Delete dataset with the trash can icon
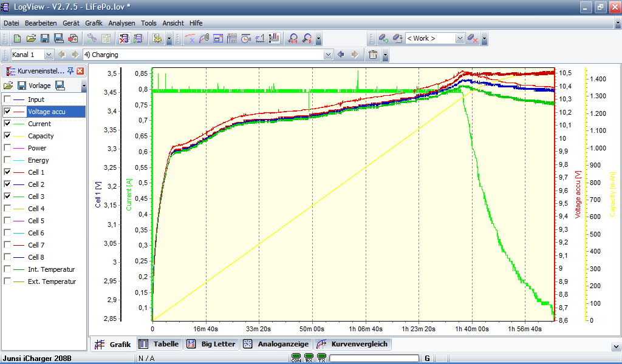 (x=373, y=55)
